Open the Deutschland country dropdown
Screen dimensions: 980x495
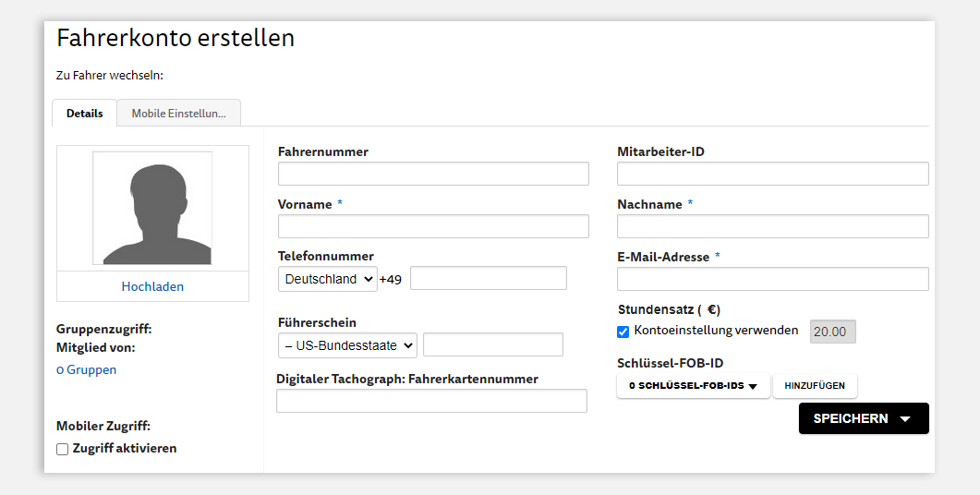(x=328, y=279)
